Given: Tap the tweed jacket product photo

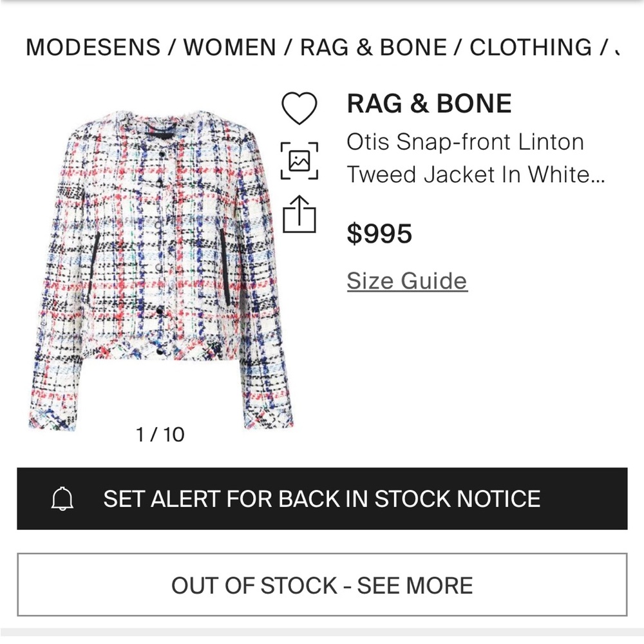Looking at the screenshot, I should (x=161, y=270).
